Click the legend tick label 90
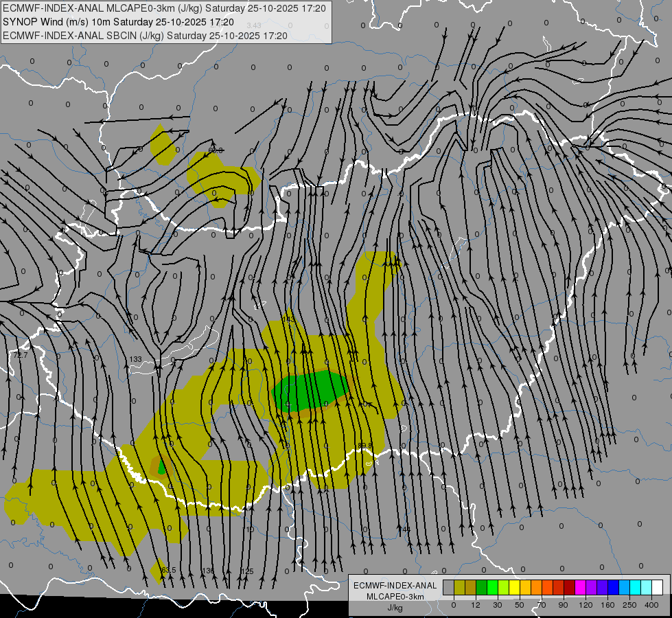 pyautogui.click(x=563, y=605)
